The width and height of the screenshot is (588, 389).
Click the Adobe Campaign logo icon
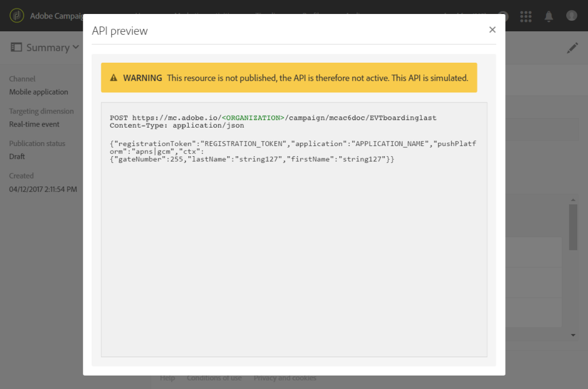17,16
